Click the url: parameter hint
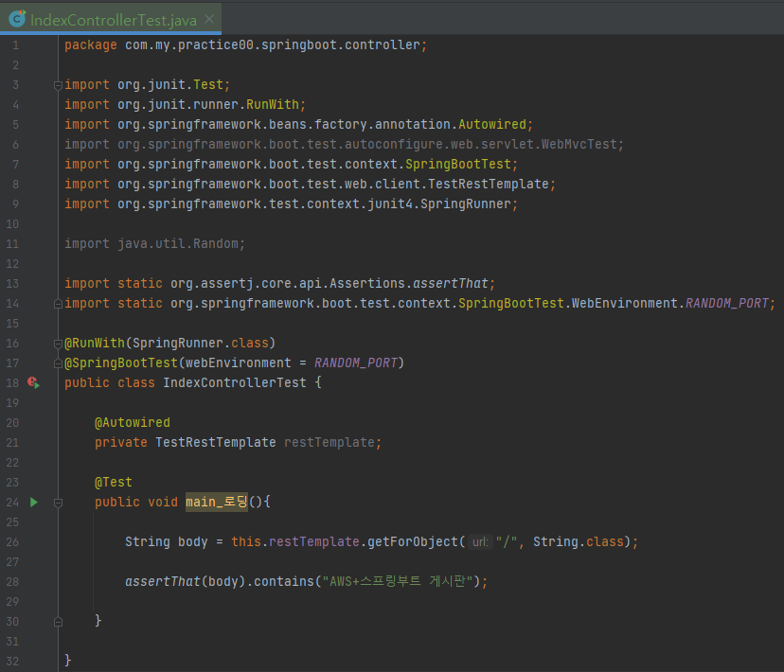 pyautogui.click(x=480, y=541)
